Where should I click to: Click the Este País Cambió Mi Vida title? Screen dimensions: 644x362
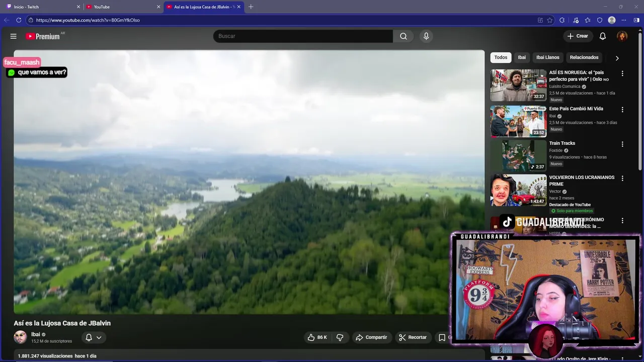[576, 109]
